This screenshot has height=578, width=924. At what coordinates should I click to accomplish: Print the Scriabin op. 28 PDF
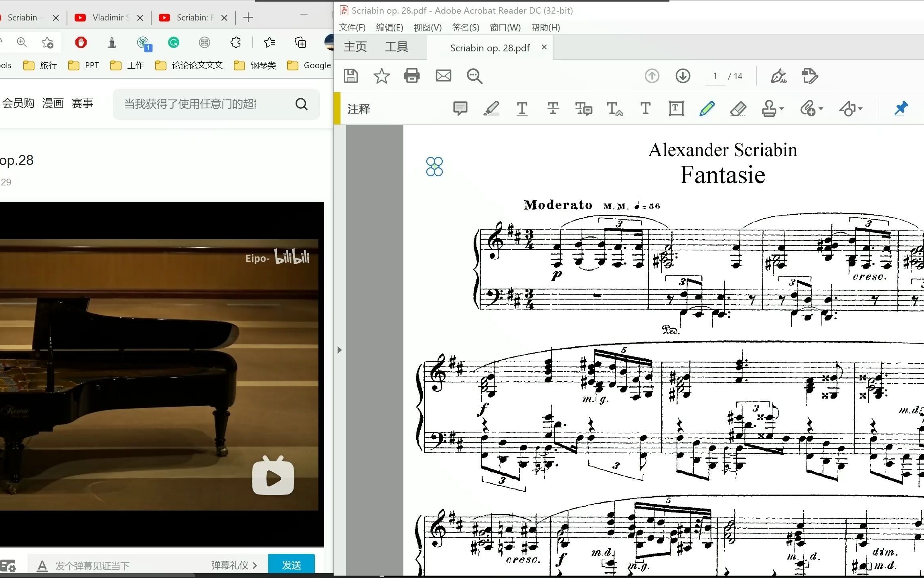tap(412, 76)
